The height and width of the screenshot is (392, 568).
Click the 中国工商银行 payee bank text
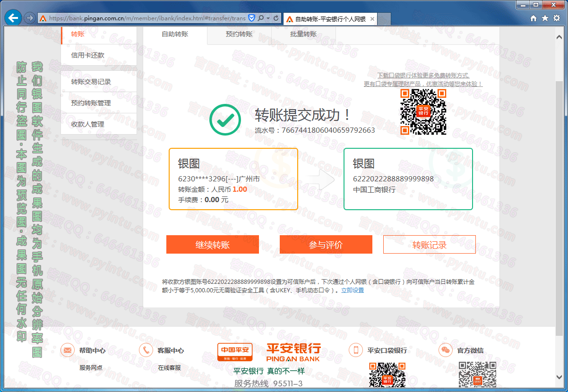tap(374, 189)
